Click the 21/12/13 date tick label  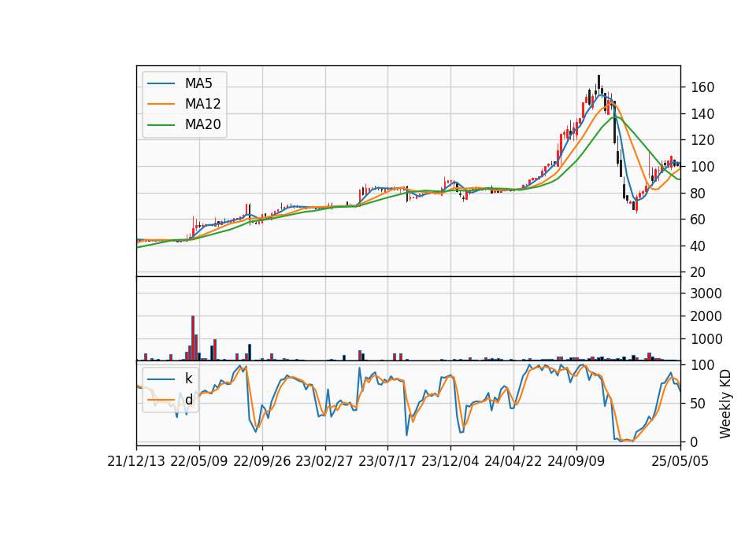click(136, 462)
